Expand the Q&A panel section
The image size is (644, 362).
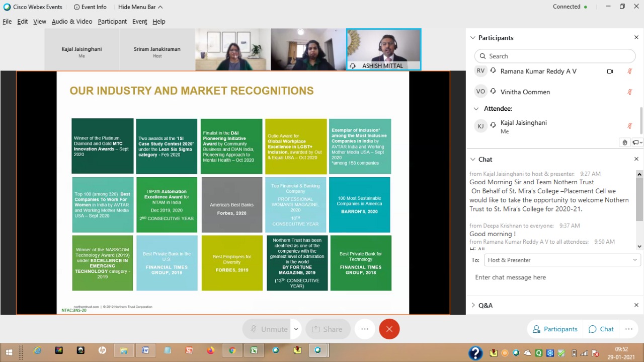coord(472,305)
